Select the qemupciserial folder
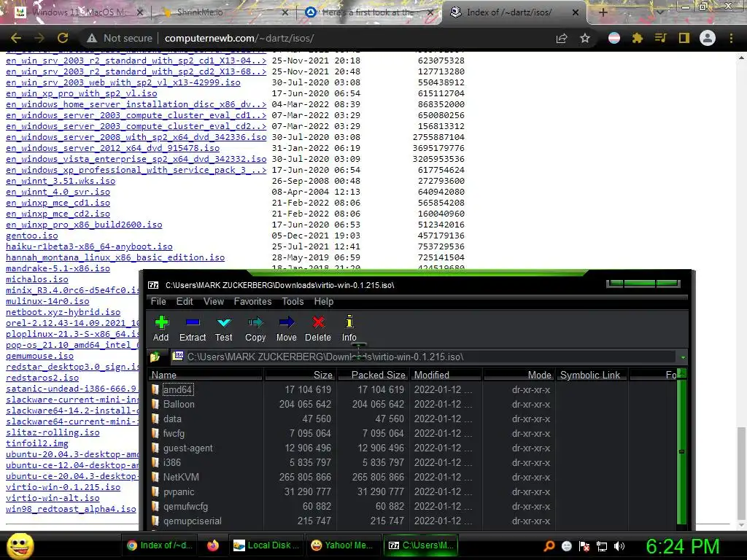747x560 pixels. tap(192, 521)
